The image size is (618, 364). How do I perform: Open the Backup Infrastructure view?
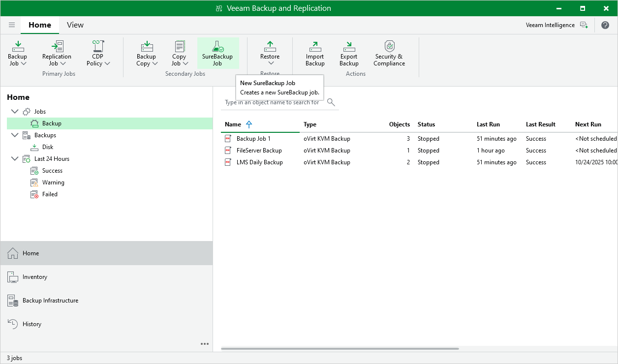tap(50, 300)
